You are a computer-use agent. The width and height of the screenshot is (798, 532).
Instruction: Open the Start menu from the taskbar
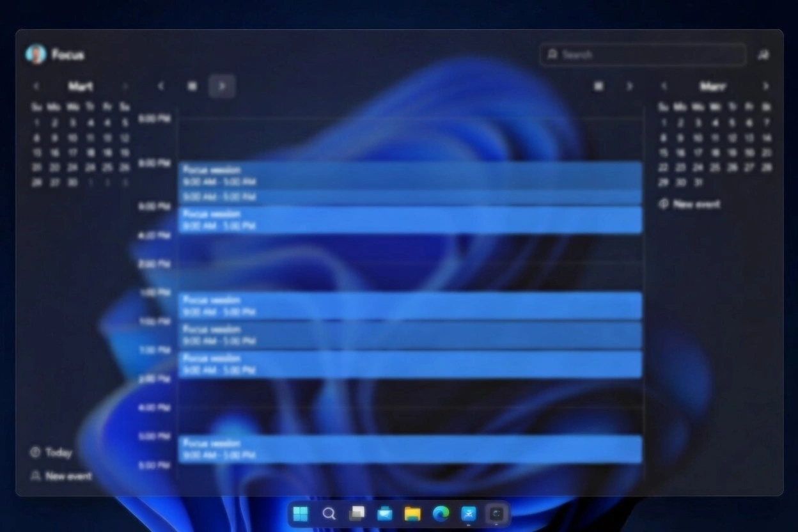click(301, 513)
